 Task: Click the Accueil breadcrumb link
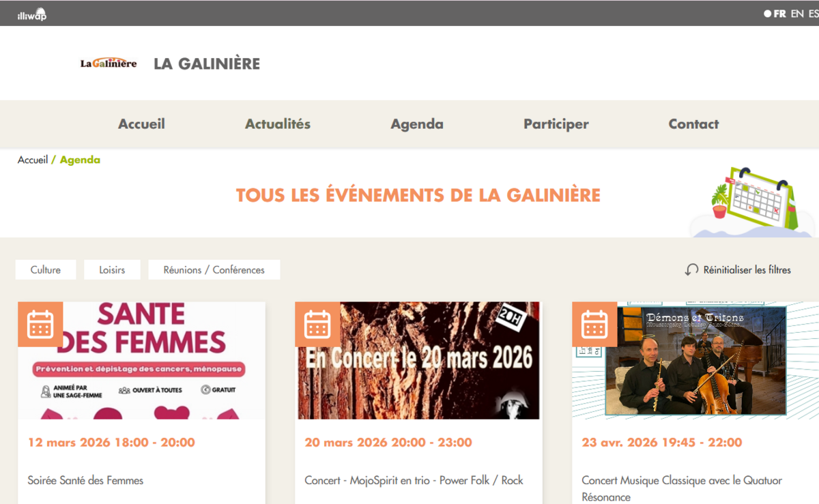(33, 160)
